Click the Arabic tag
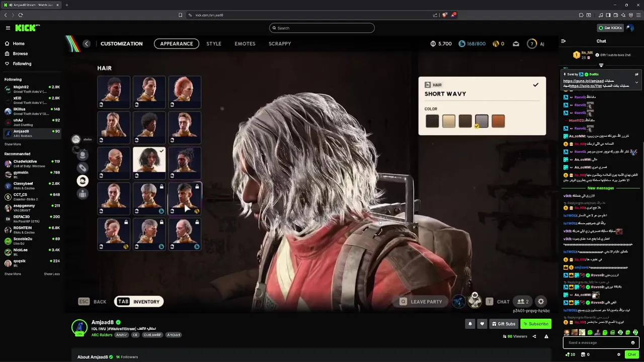 pyautogui.click(x=121, y=335)
